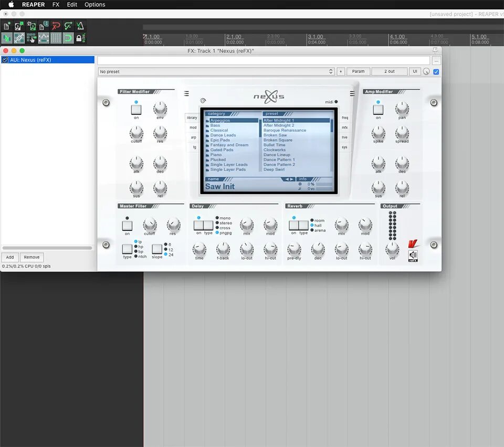The width and height of the screenshot is (504, 447).
Task: Toggle the move envelope points with items icon
Action: pyautogui.click(x=44, y=38)
